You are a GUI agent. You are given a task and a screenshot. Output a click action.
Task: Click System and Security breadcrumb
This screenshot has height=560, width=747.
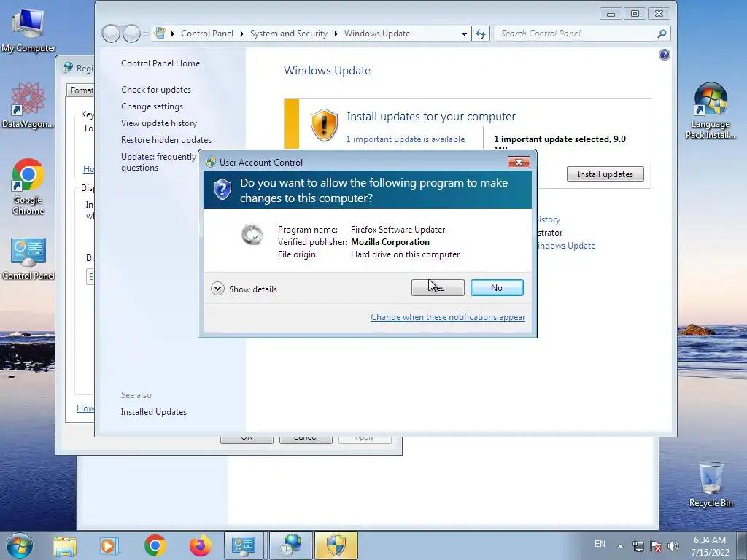coord(289,34)
